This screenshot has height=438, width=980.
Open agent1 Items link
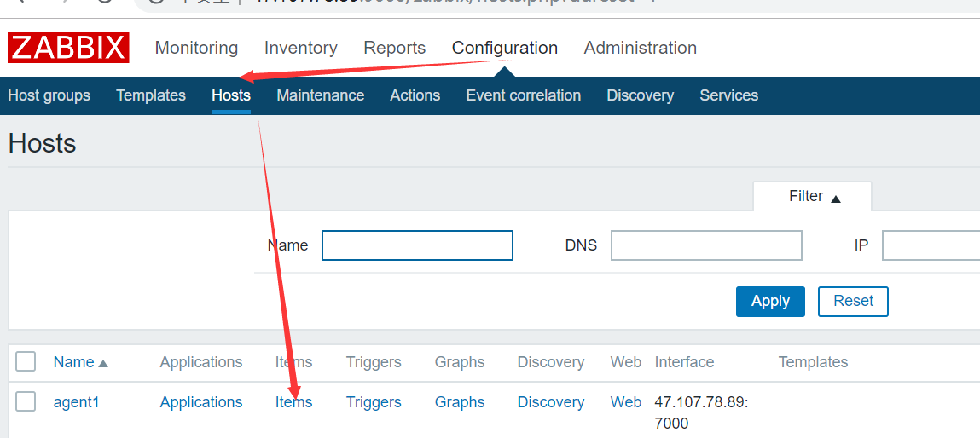tap(293, 402)
